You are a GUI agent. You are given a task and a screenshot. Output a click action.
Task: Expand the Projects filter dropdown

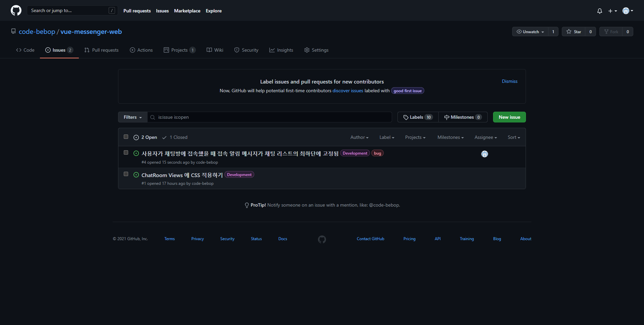415,137
